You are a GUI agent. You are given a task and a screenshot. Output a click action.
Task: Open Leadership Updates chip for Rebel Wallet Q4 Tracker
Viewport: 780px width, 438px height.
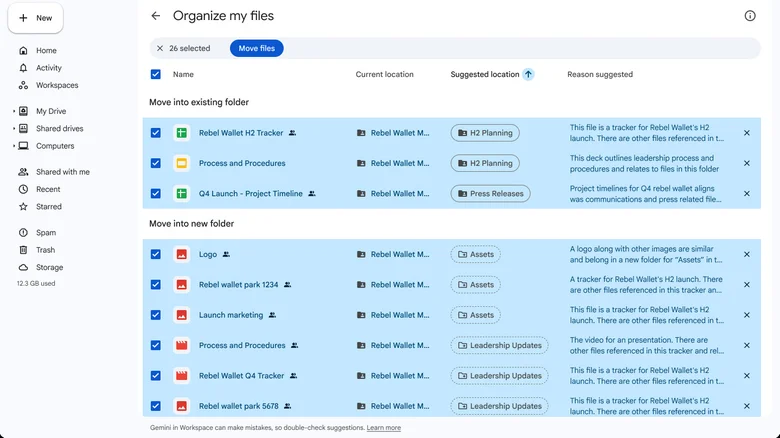499,376
